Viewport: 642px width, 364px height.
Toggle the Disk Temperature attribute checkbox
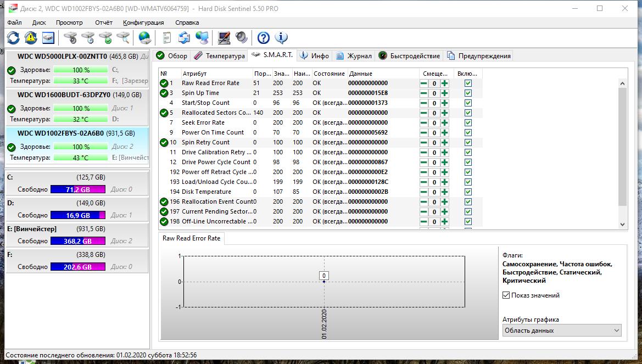pyautogui.click(x=468, y=192)
